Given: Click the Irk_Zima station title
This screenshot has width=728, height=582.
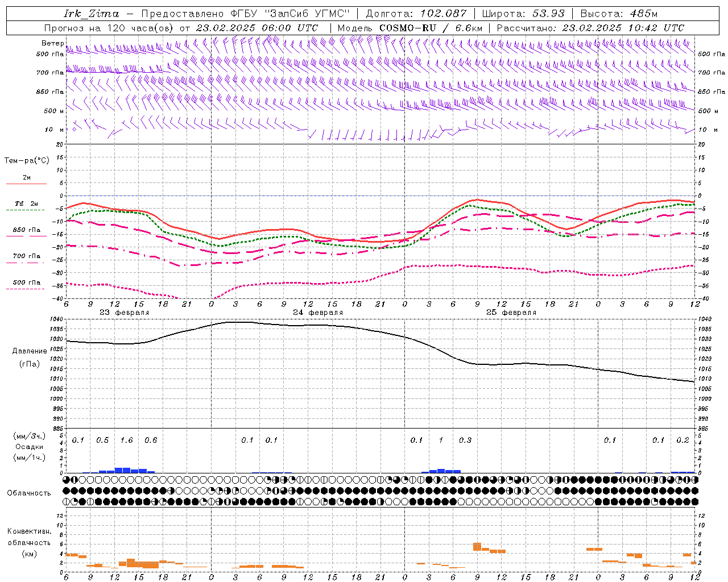Looking at the screenshot, I should click(x=92, y=14).
